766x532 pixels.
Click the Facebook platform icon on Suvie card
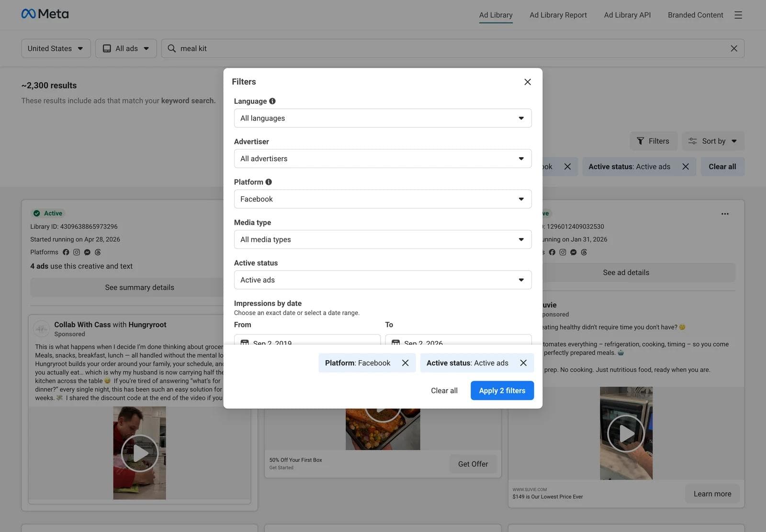pos(552,252)
